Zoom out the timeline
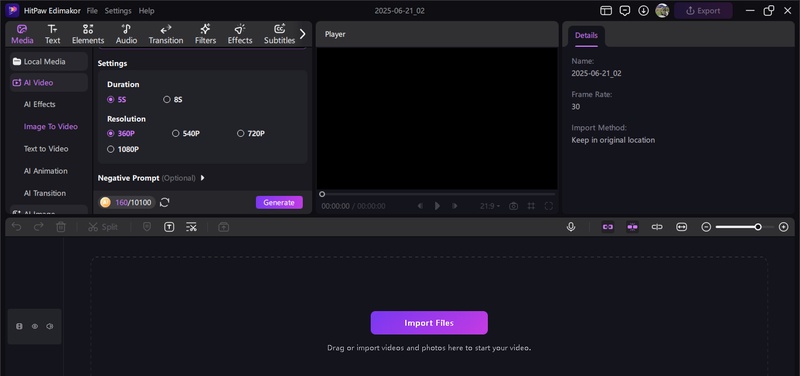Image resolution: width=800 pixels, height=376 pixels. (706, 227)
